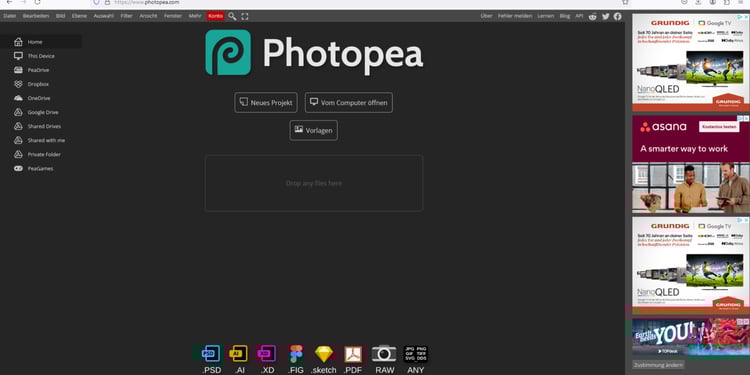750x375 pixels.
Task: Open PeaDrive storage
Action: click(41, 70)
